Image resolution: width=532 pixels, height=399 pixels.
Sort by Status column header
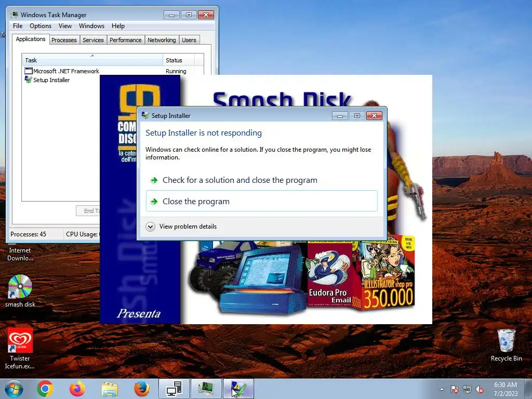tap(178, 60)
